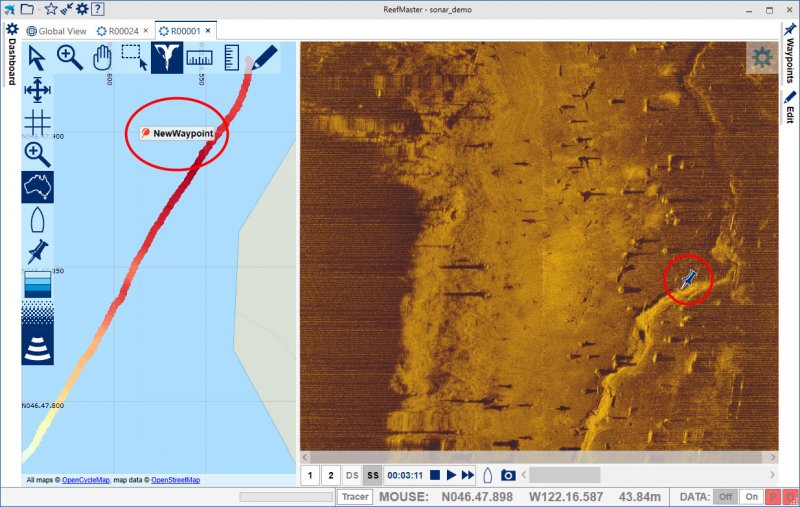Click the pushpin waypoint icon in map sidebar
The height and width of the screenshot is (507, 800).
37,251
